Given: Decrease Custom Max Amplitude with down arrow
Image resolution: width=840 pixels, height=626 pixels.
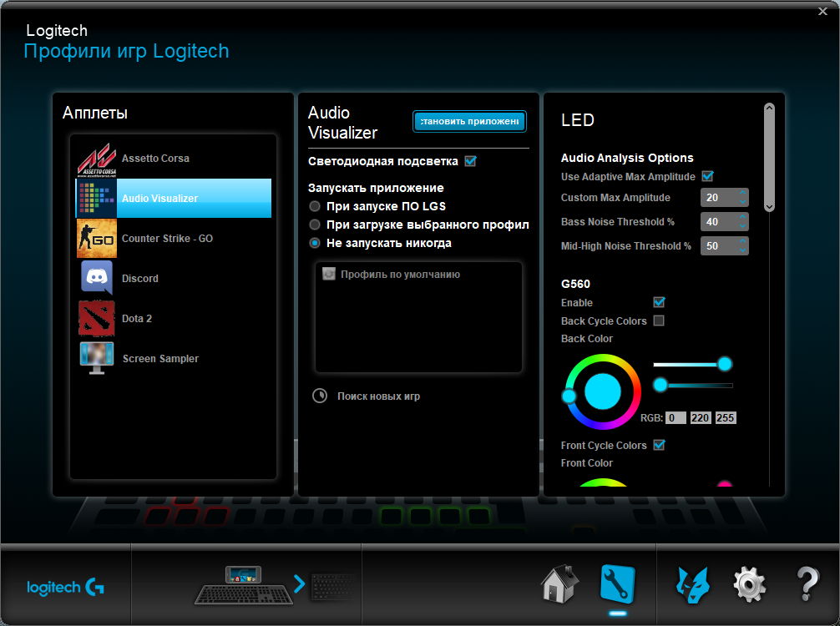Looking at the screenshot, I should [x=742, y=202].
